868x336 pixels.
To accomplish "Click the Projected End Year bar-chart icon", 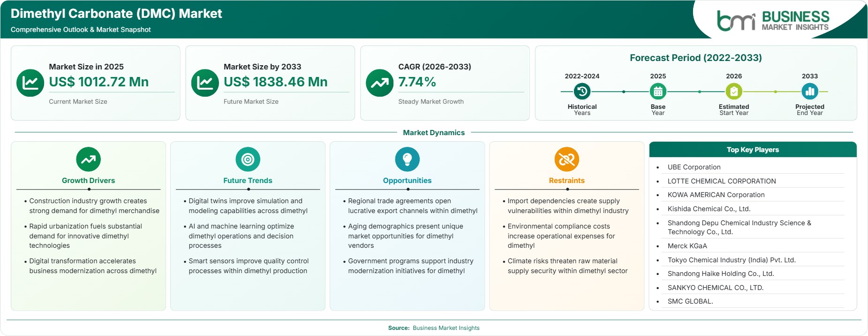I will tap(810, 92).
